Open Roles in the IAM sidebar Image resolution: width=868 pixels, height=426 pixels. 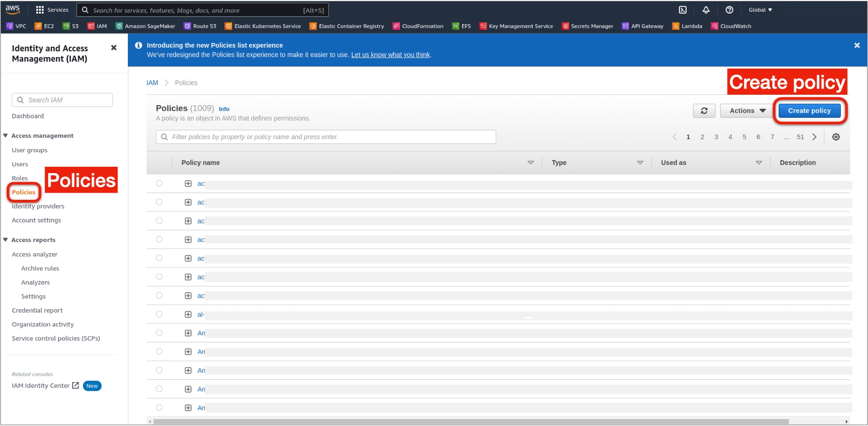click(20, 178)
